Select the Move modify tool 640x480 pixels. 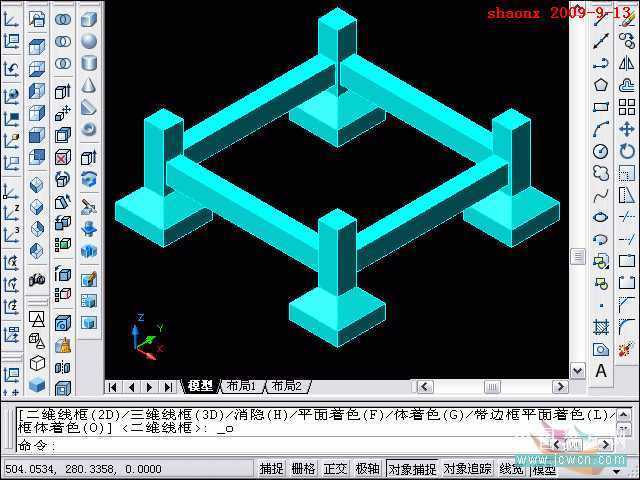[x=627, y=129]
